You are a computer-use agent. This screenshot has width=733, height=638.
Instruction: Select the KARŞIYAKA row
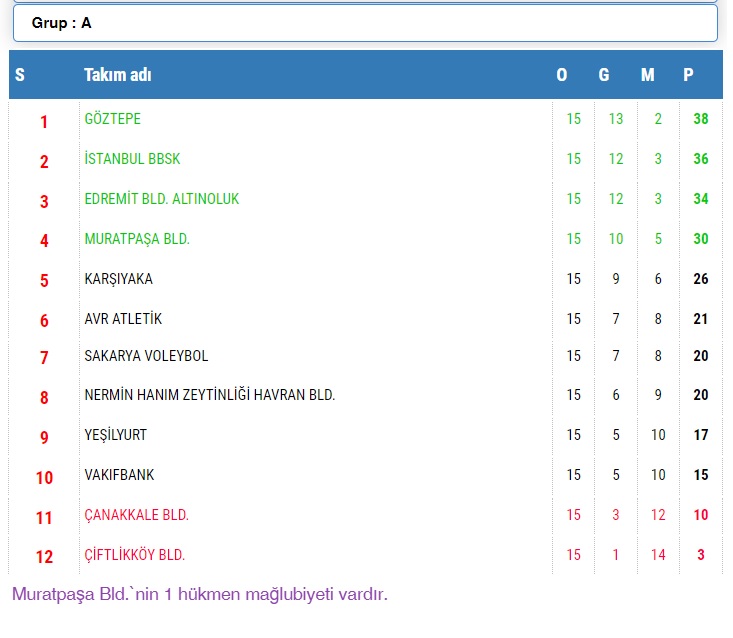(119, 279)
